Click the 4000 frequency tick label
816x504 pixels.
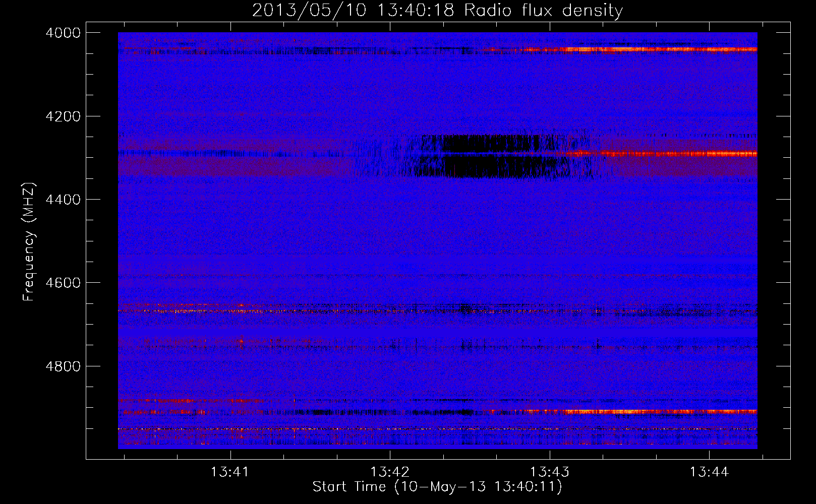pos(63,33)
